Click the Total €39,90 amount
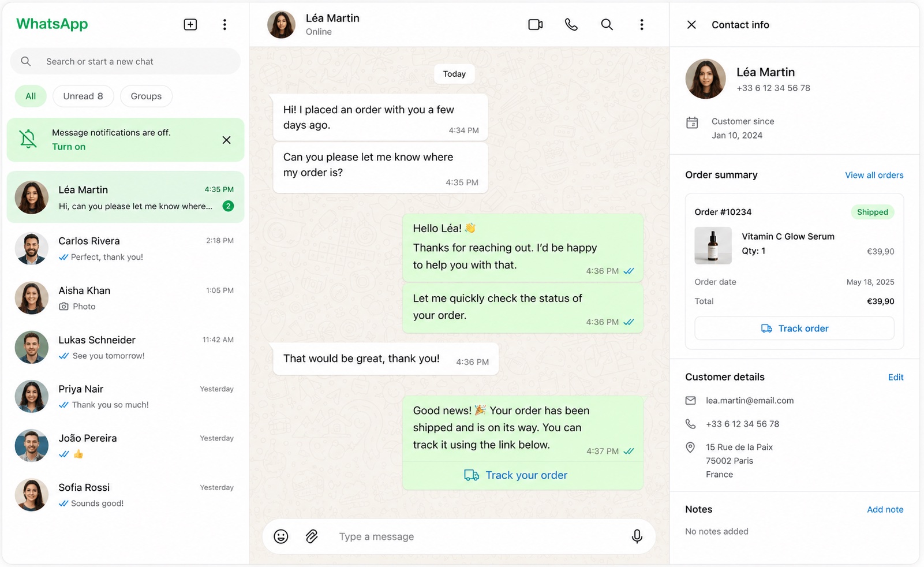 [881, 301]
